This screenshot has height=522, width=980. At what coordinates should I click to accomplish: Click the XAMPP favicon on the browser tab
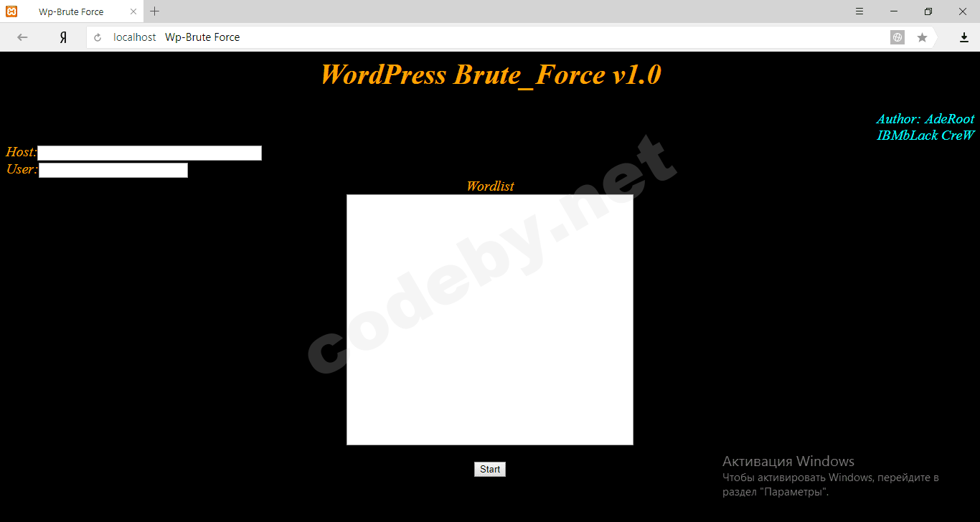[11, 11]
